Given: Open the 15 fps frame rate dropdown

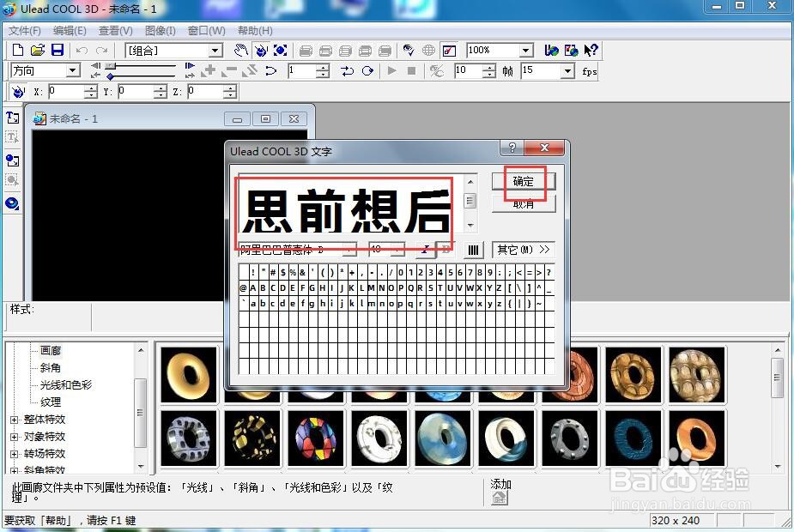Looking at the screenshot, I should (x=567, y=71).
